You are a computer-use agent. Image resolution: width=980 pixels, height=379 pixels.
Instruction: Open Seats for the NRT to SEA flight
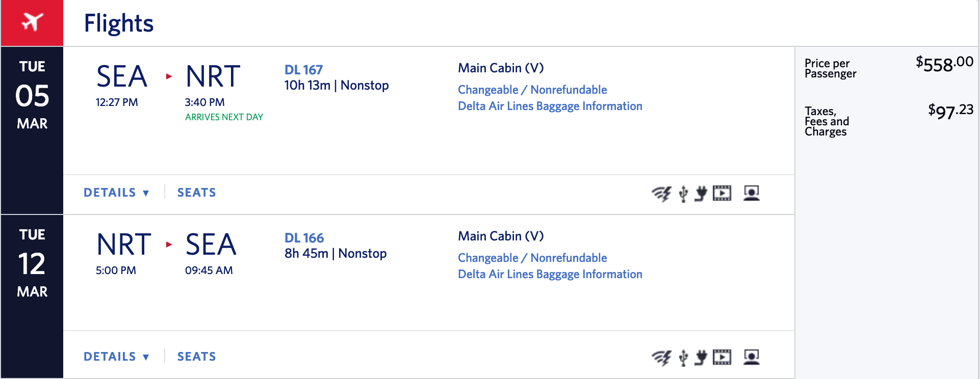(196, 357)
